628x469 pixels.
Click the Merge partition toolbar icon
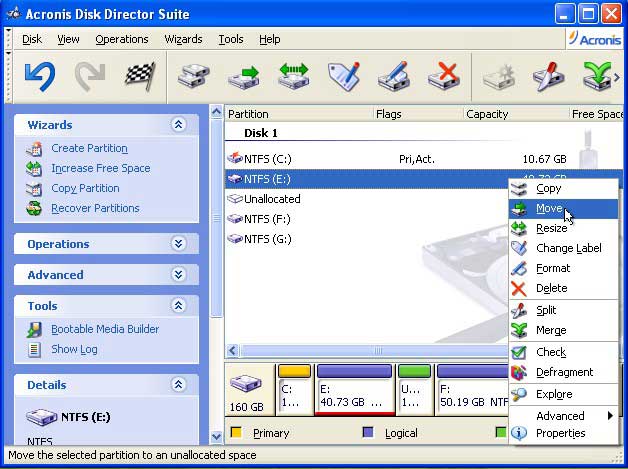[597, 76]
